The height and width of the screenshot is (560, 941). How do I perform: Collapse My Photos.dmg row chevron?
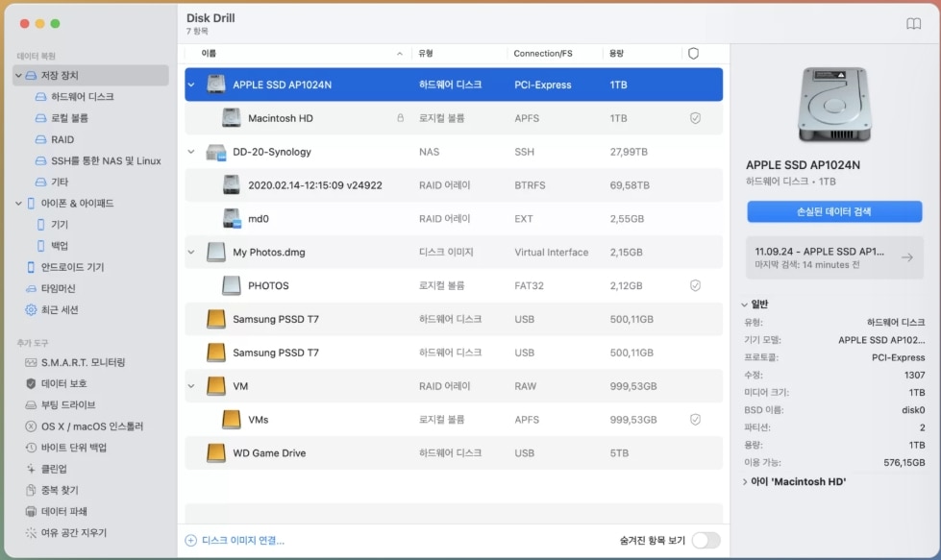click(x=191, y=253)
